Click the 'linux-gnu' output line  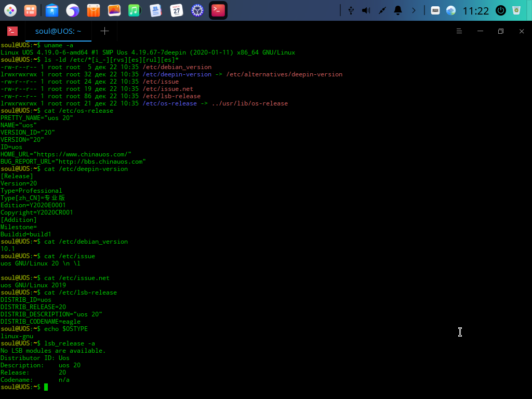(x=17, y=336)
